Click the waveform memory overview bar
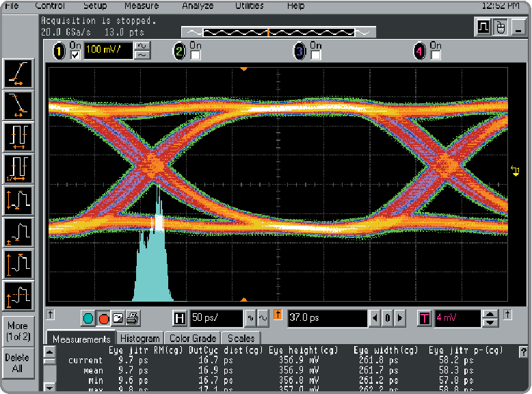The width and height of the screenshot is (532, 394). (278, 32)
